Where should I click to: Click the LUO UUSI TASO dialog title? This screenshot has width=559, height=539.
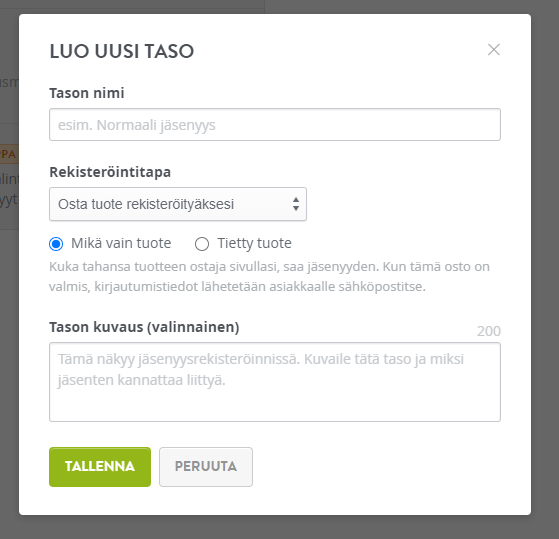[x=122, y=51]
